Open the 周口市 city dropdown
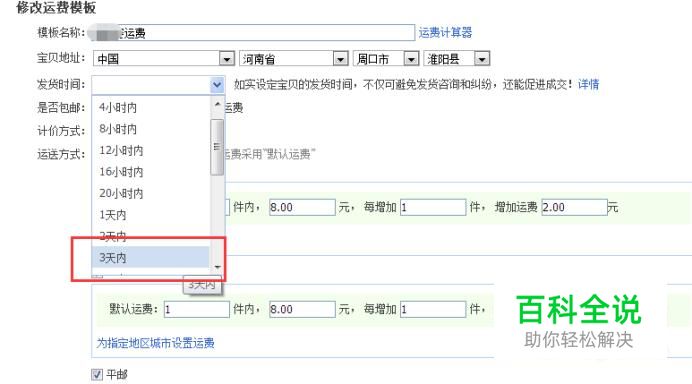The image size is (692, 384). pos(385,58)
